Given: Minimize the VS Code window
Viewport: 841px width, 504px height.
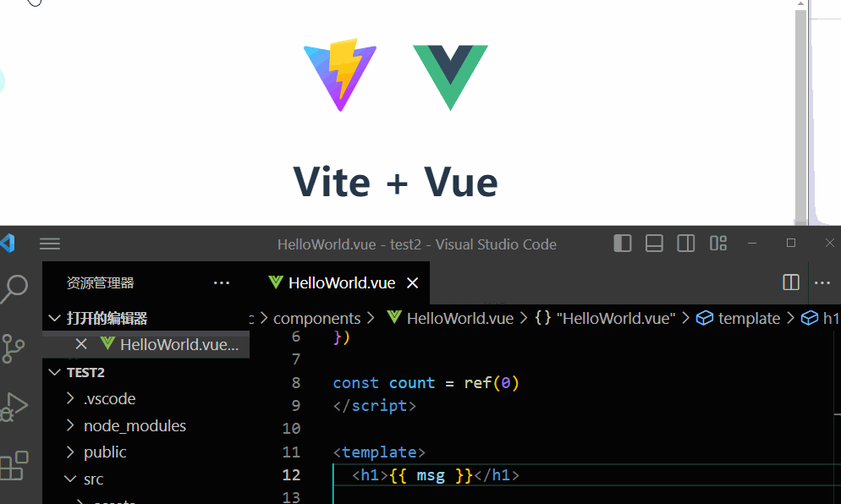Looking at the screenshot, I should coord(752,244).
